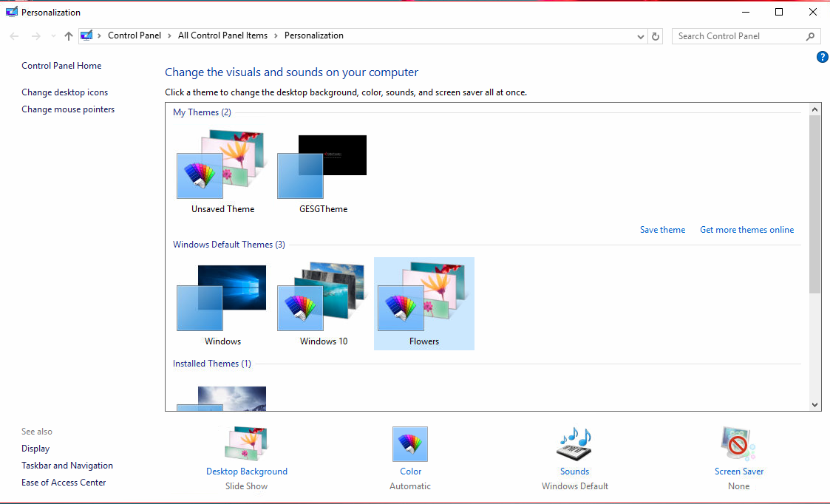Viewport: 830px width, 504px height.
Task: Open the blue Help question mark icon
Action: click(822, 57)
